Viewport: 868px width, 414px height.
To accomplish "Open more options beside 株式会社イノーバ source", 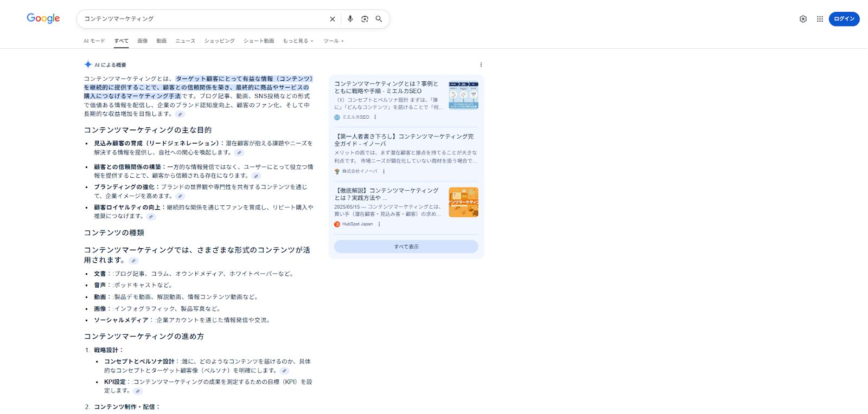I will (x=384, y=171).
